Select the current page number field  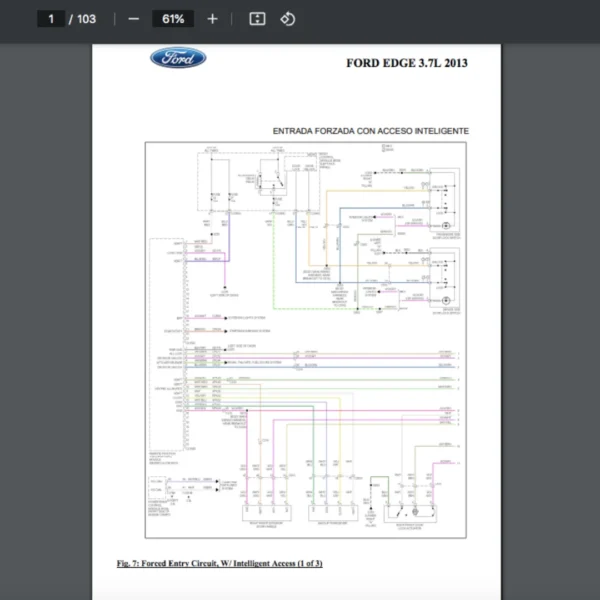[x=50, y=19]
